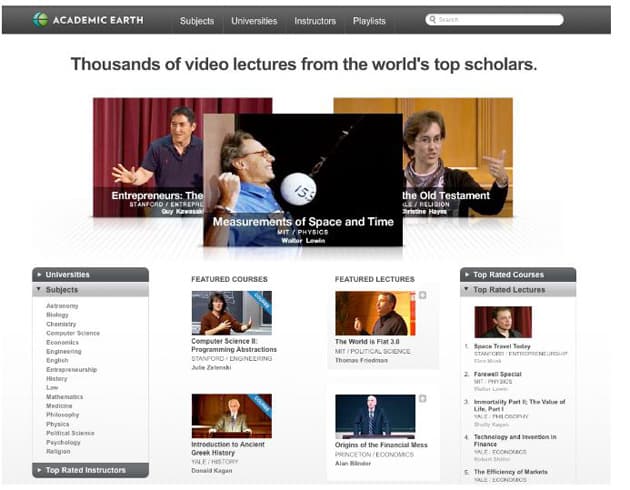Click the magnifier icon in the search box
This screenshot has height=490, width=630.
(431, 20)
